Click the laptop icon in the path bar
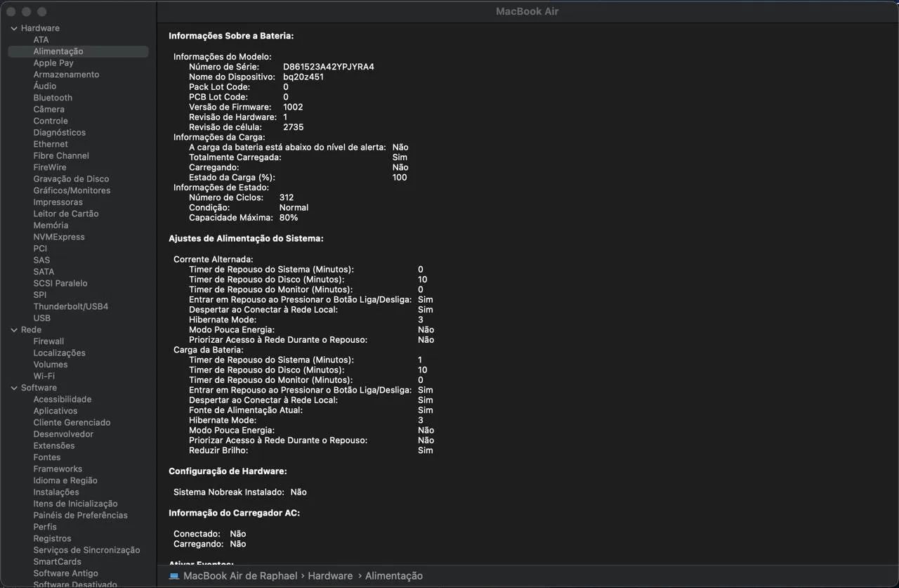The width and height of the screenshot is (899, 588). pyautogui.click(x=174, y=576)
